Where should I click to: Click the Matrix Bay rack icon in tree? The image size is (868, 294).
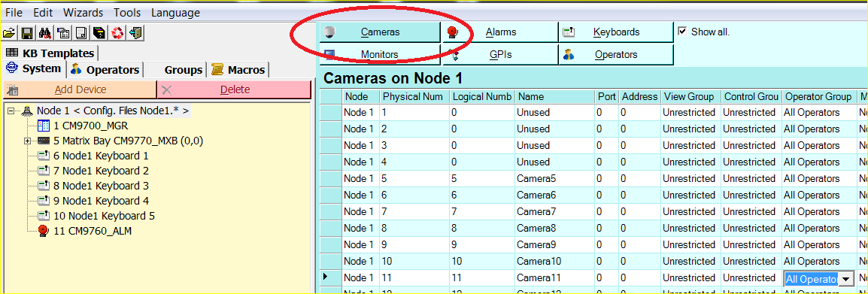(44, 141)
